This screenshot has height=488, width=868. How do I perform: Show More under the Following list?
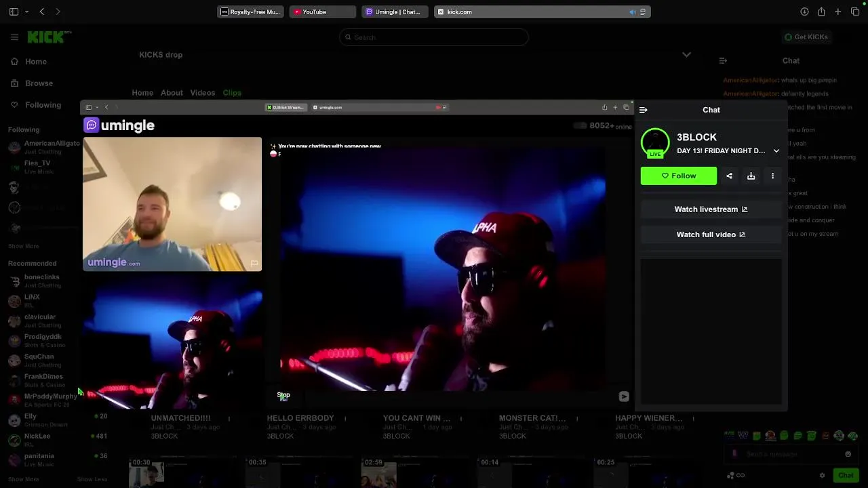[24, 246]
